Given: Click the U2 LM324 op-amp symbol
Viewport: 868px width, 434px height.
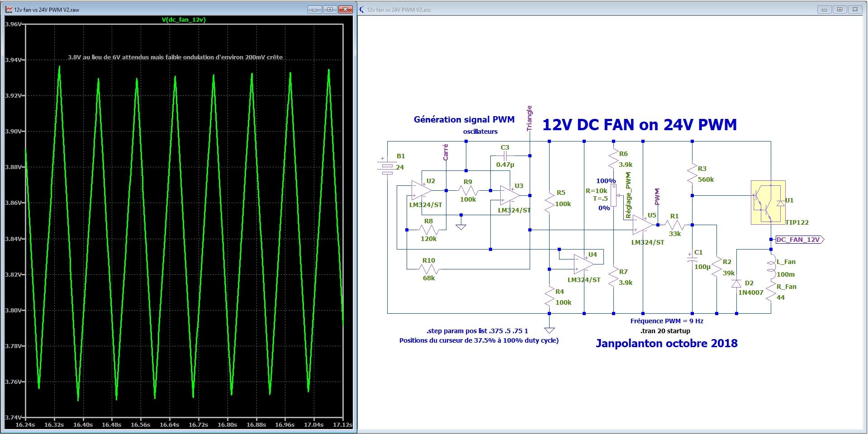Looking at the screenshot, I should [421, 190].
